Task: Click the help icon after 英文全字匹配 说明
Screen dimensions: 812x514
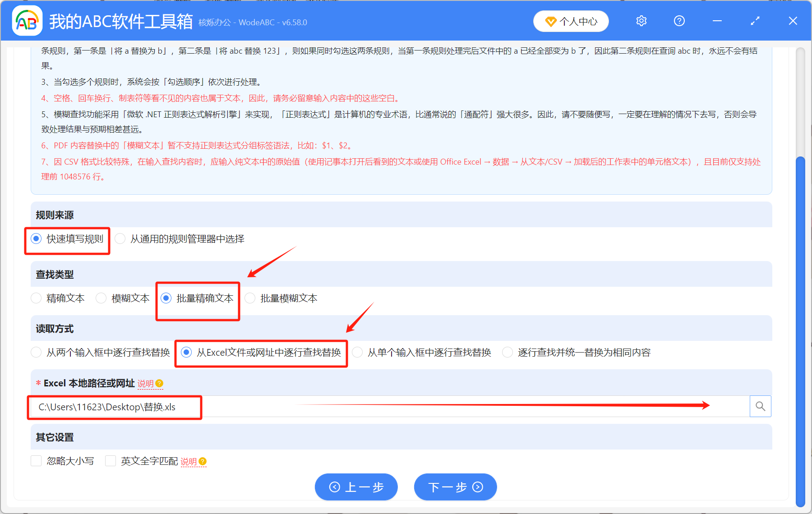Action: coord(203,461)
